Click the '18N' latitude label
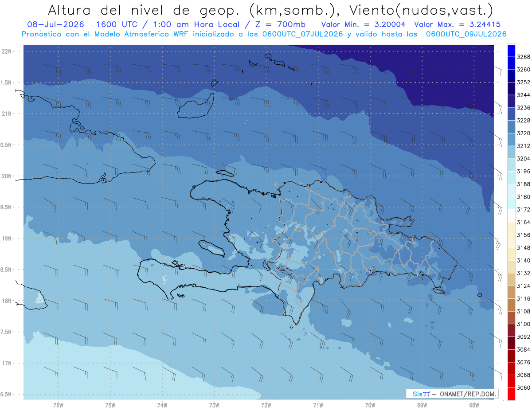The image size is (532, 411). coord(8,301)
